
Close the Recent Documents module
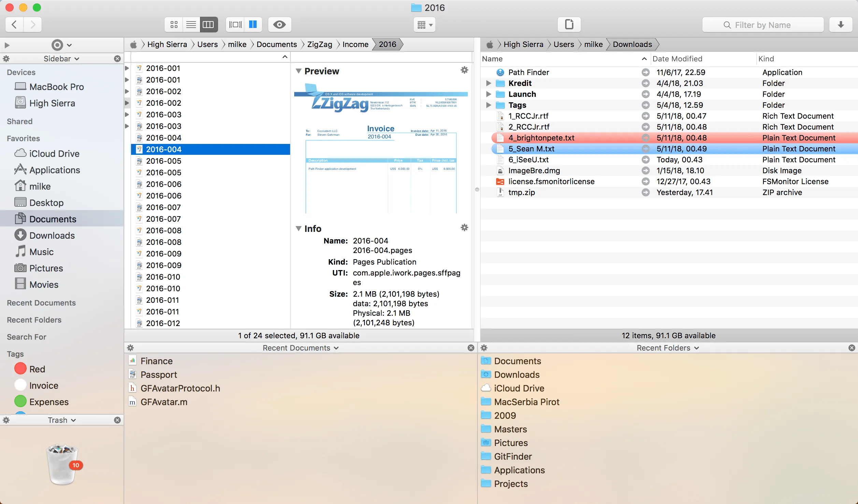coord(471,348)
